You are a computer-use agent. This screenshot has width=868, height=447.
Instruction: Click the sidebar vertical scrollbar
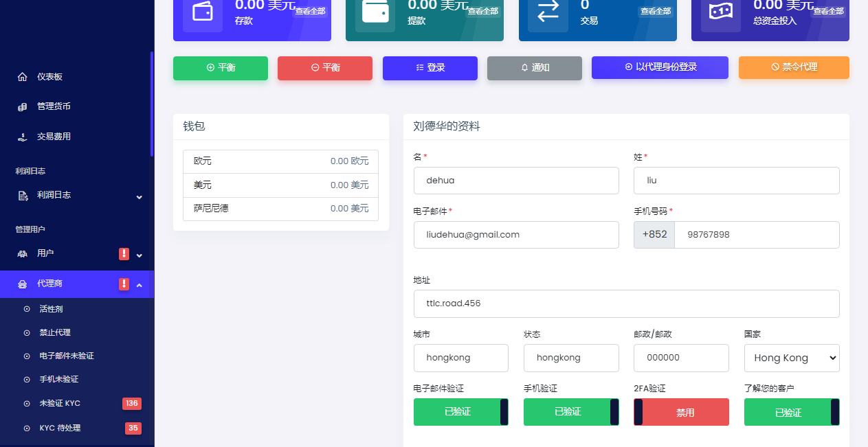[x=152, y=103]
